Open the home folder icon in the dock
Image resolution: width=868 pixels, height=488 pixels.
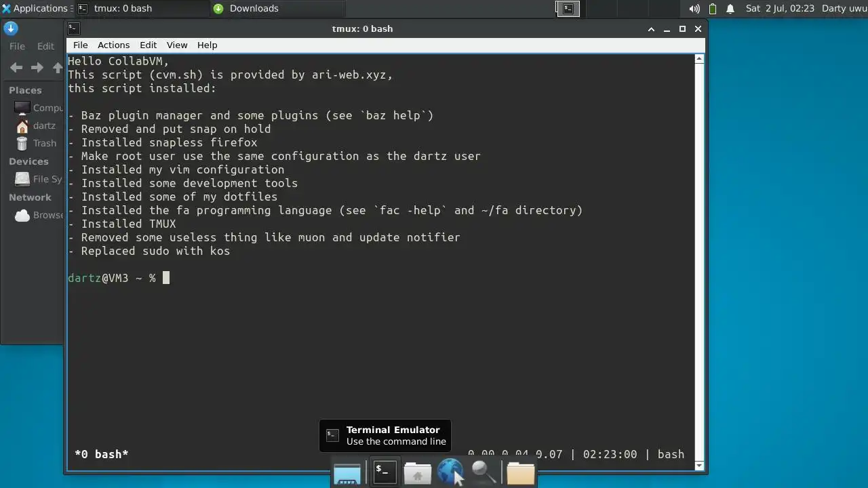click(x=418, y=473)
